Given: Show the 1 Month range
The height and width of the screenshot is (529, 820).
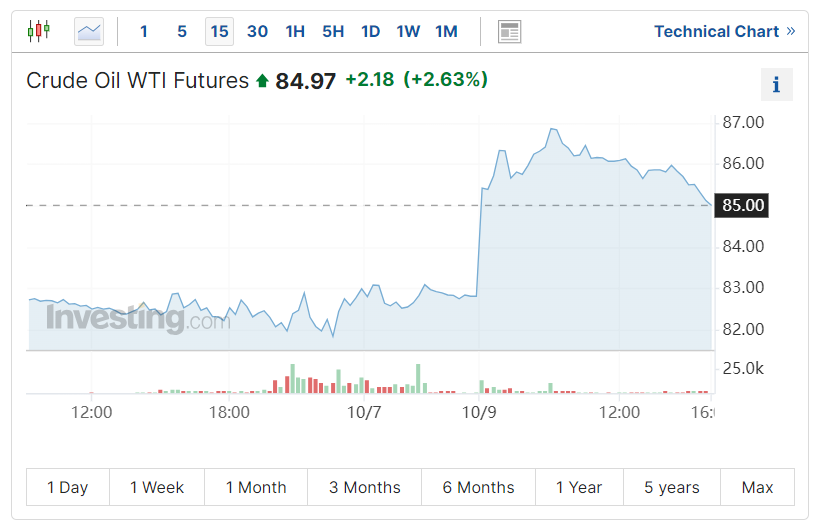Looking at the screenshot, I should click(256, 487).
